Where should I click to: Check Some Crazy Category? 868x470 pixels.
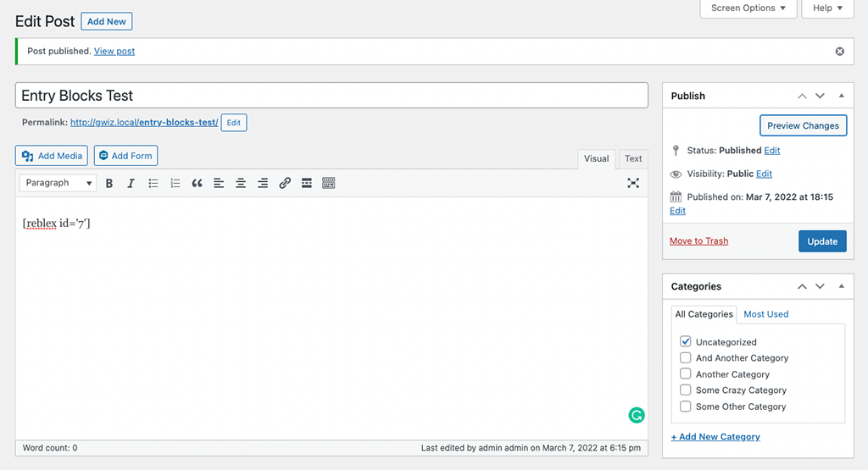coord(685,390)
